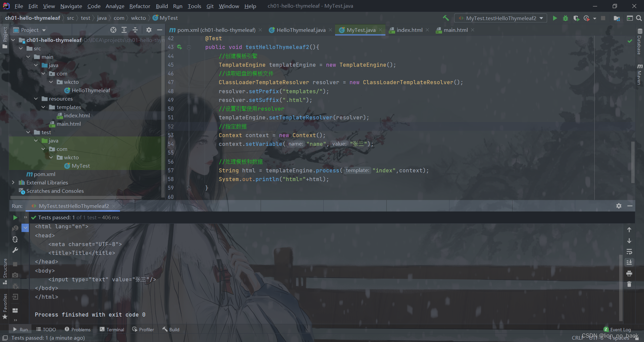The image size is (644, 342).
Task: Collapse the src folder
Action: 21,48
